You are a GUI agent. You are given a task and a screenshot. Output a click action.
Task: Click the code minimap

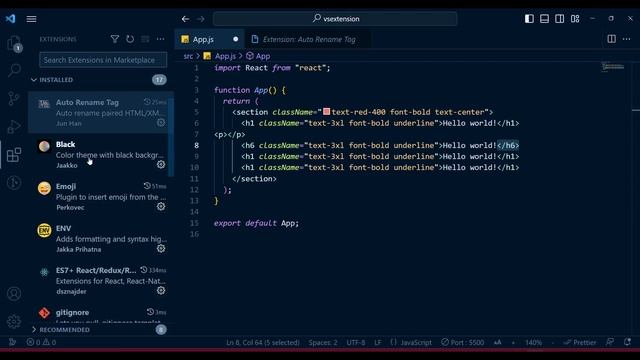click(x=613, y=67)
